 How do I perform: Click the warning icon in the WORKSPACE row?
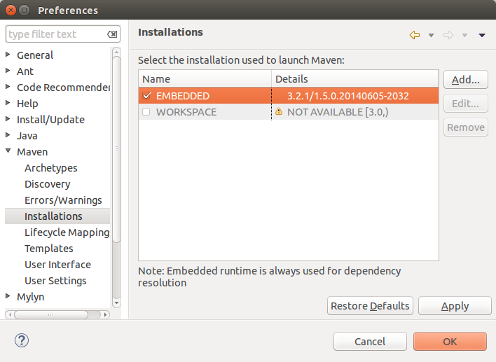[279, 112]
